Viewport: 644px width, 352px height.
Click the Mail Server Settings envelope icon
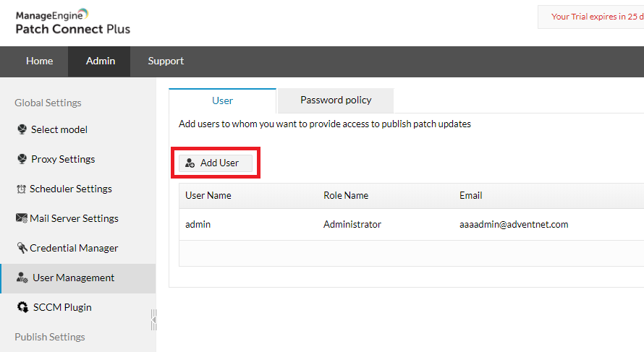(x=22, y=219)
